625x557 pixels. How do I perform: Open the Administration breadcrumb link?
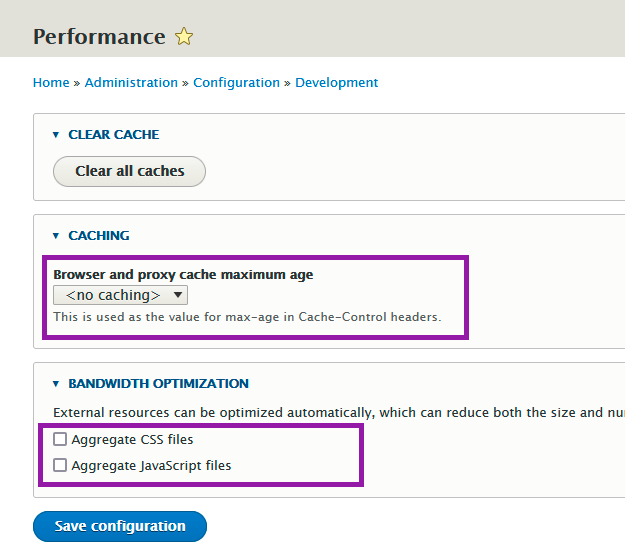coord(131,83)
